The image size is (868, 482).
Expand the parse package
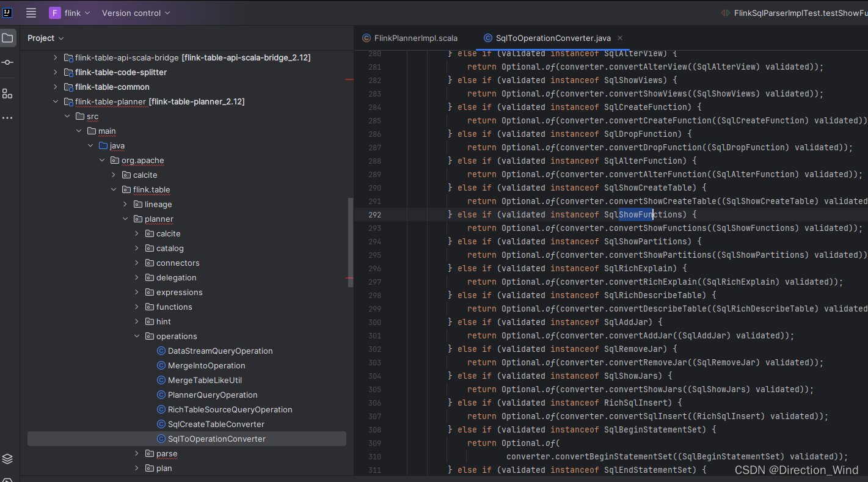137,453
